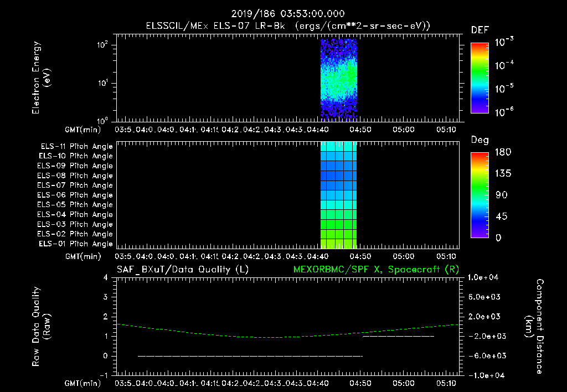Click the 10^-3 value on the DEF scale

pyautogui.click(x=504, y=42)
